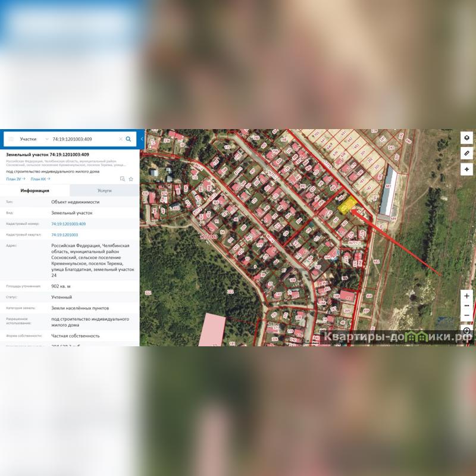Zoom in on the map
The height and width of the screenshot is (476, 476).
point(466,296)
